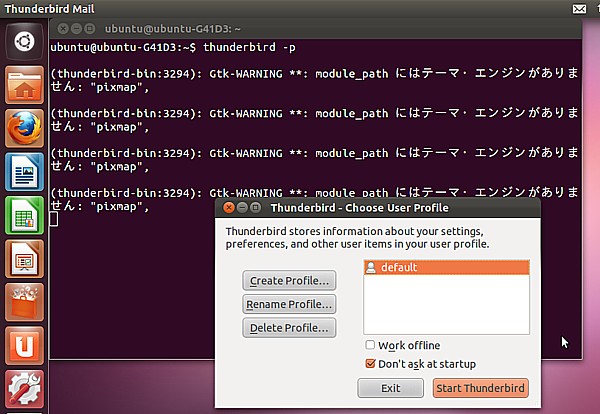The width and height of the screenshot is (600, 414).
Task: Select the default profile entry
Action: [x=446, y=267]
